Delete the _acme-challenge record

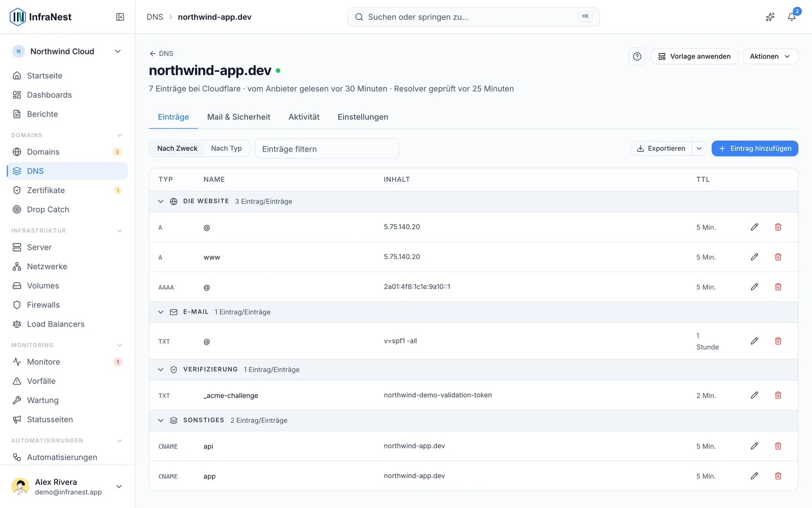[x=778, y=395]
